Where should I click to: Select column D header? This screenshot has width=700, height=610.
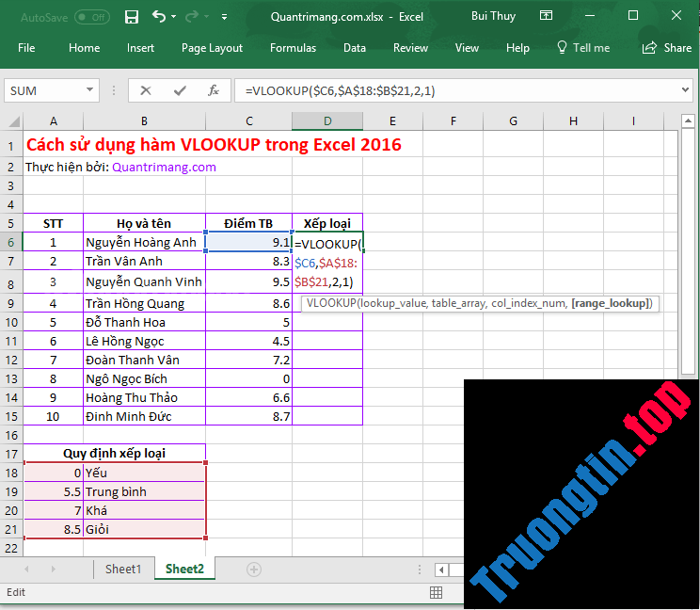click(327, 121)
